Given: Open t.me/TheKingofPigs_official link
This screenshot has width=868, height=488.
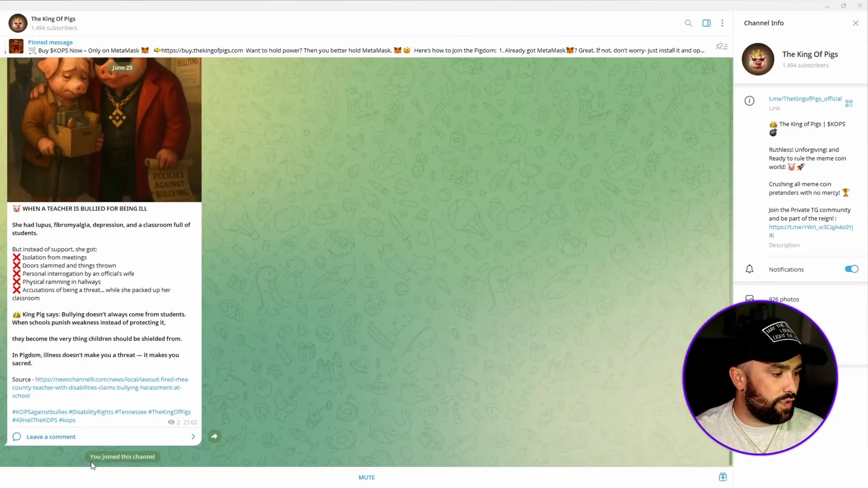Looking at the screenshot, I should pyautogui.click(x=805, y=99).
